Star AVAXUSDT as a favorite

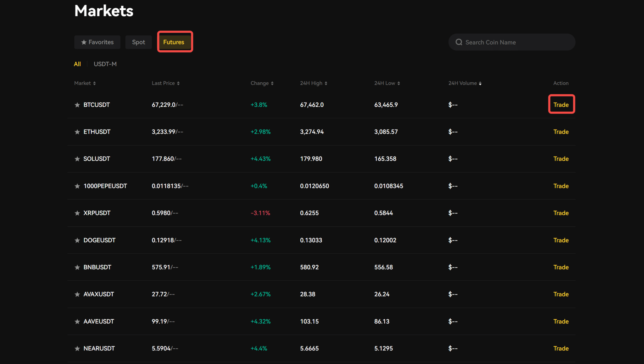click(x=77, y=294)
